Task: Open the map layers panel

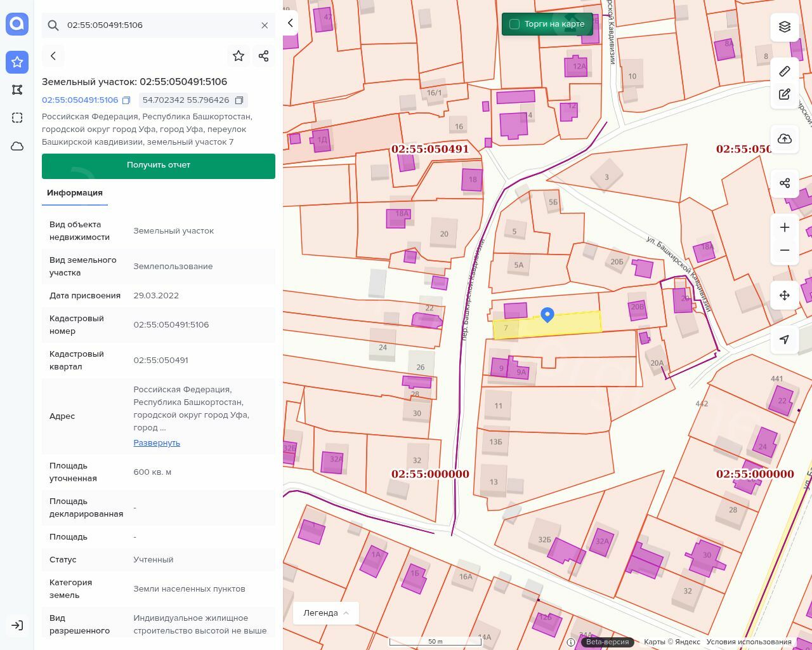Action: (785, 27)
